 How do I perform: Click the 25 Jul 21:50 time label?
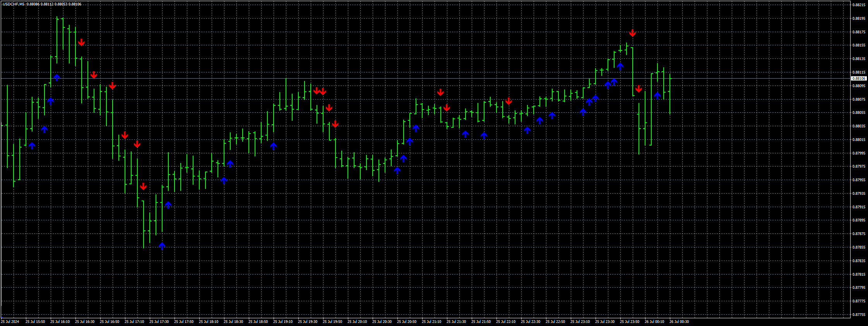pyautogui.click(x=481, y=322)
